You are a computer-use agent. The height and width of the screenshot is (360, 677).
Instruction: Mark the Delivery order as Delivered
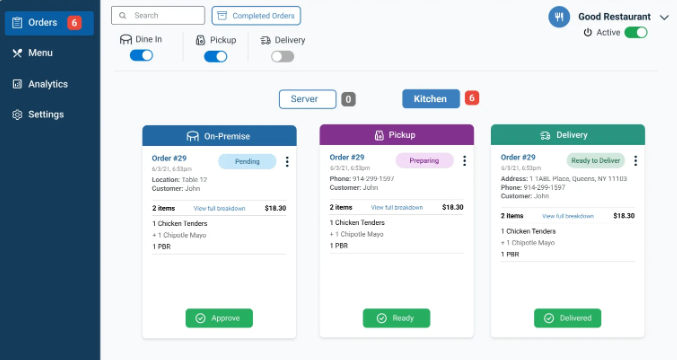[x=568, y=318]
